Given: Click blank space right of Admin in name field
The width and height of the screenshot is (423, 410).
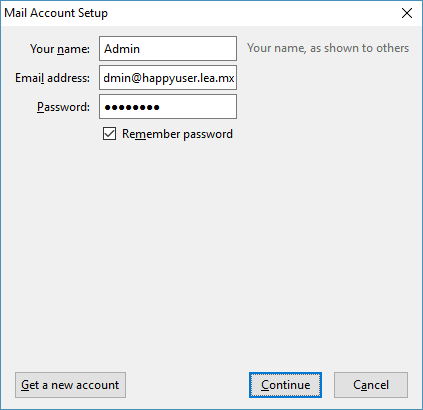Looking at the screenshot, I should (187, 49).
